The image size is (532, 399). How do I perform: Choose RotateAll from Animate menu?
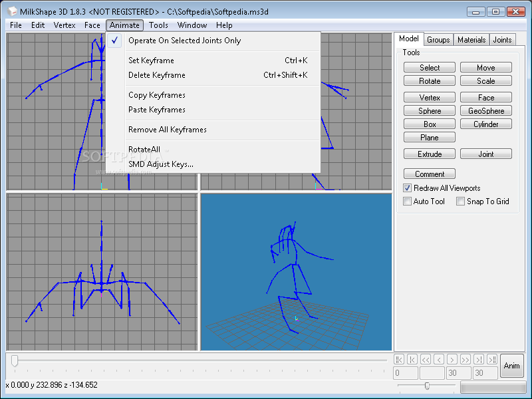(213, 149)
